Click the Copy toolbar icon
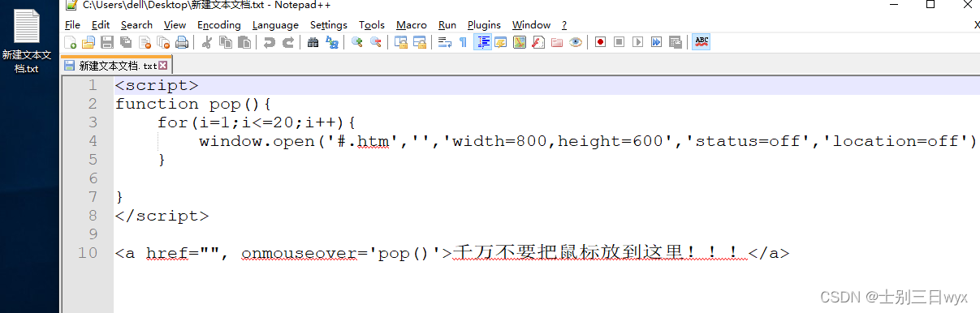This screenshot has height=313, width=980. click(x=225, y=42)
